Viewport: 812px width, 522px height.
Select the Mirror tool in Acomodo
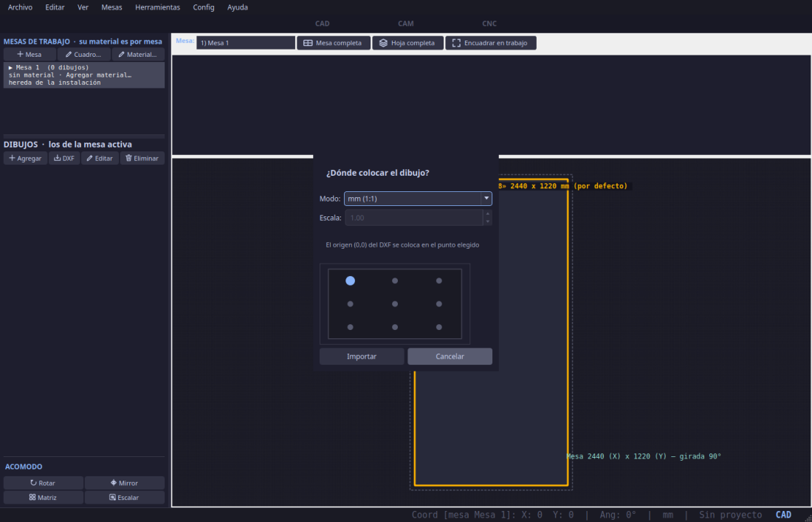125,483
